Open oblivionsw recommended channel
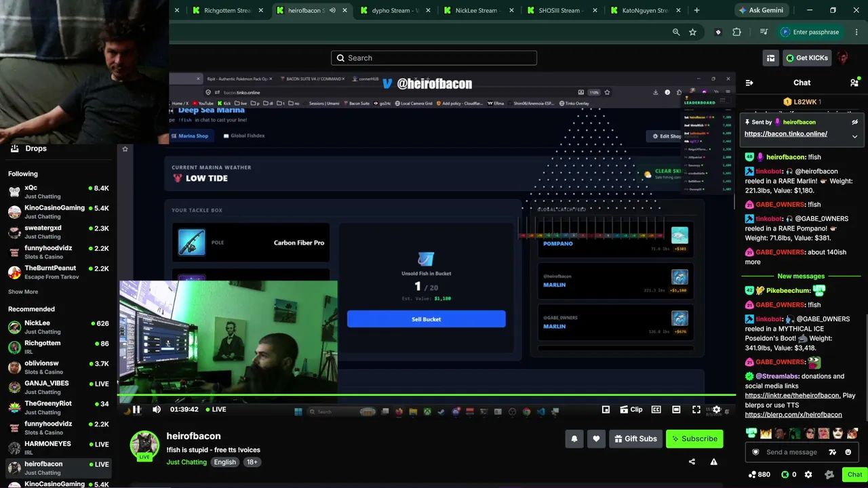The width and height of the screenshot is (868, 488). pos(58,367)
